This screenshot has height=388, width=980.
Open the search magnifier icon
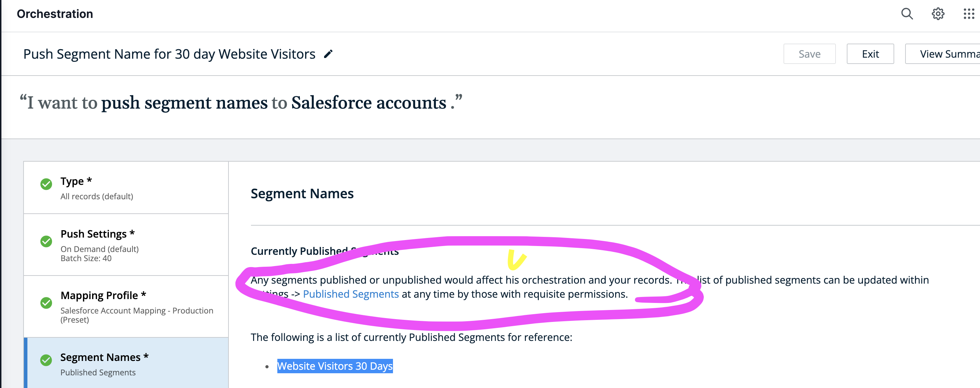pos(907,14)
